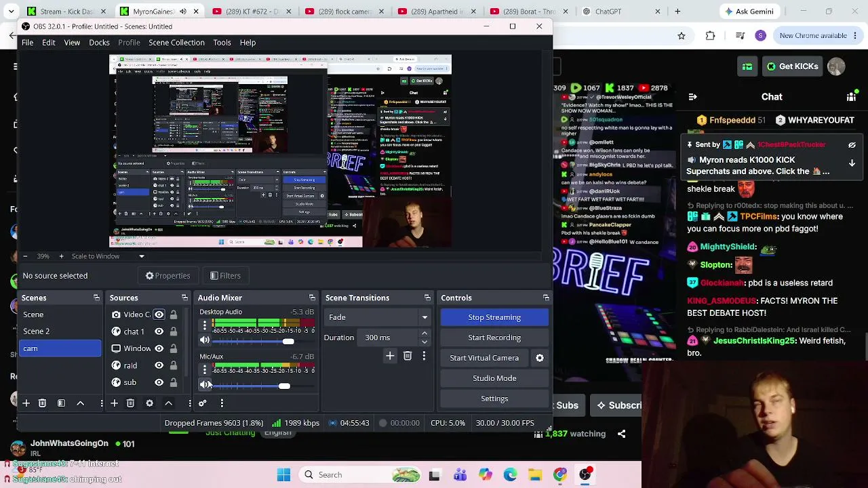Open the Scale to Window dropdown arrow
The image size is (868, 488).
click(x=142, y=256)
